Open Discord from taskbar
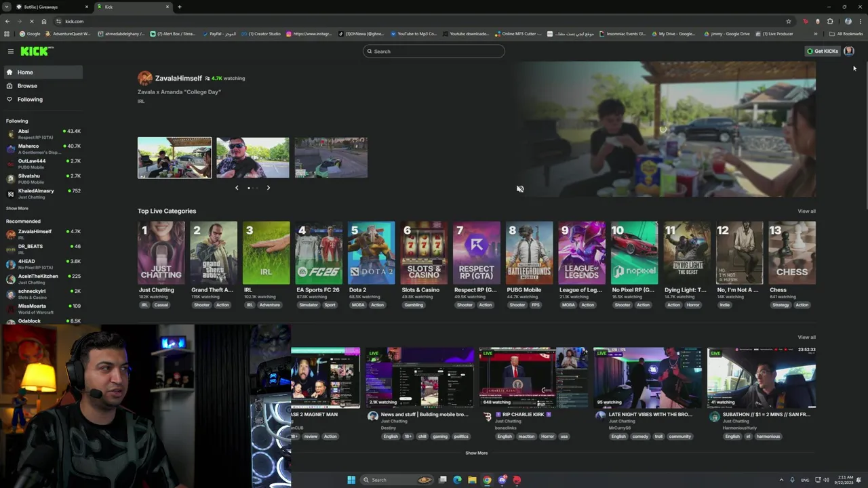 502,480
